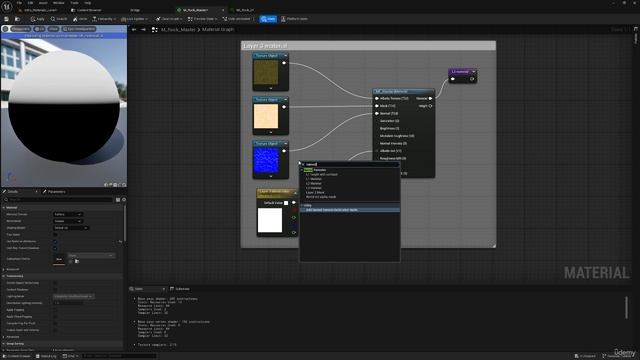
Task: Click browse-to-asset icon under Subsurface Profile
Action: tap(77, 261)
